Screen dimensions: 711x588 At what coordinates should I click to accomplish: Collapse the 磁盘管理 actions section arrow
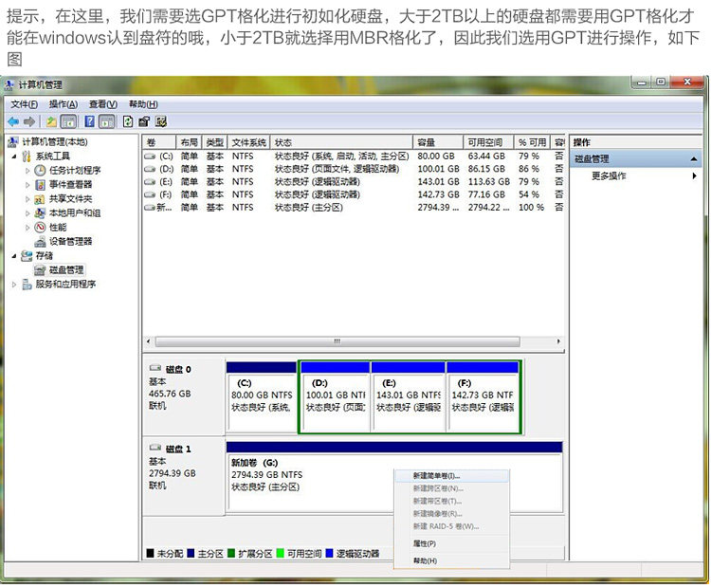[x=694, y=158]
